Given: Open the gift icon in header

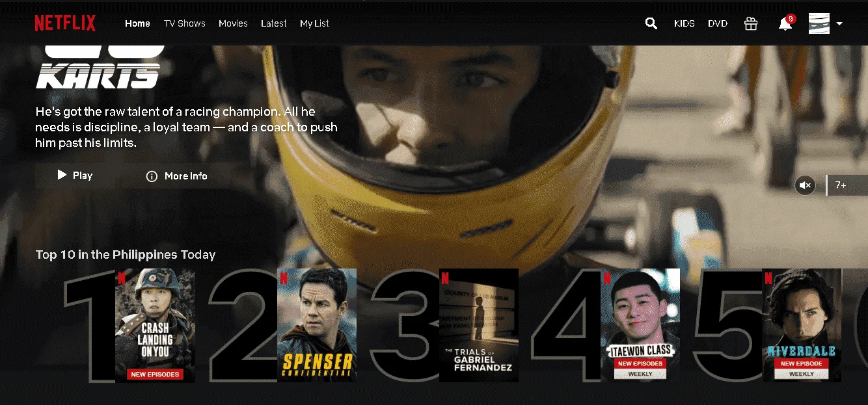Looking at the screenshot, I should 751,23.
